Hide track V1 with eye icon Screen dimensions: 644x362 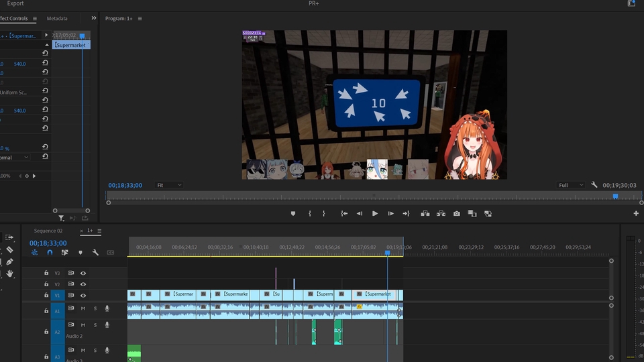83,295
